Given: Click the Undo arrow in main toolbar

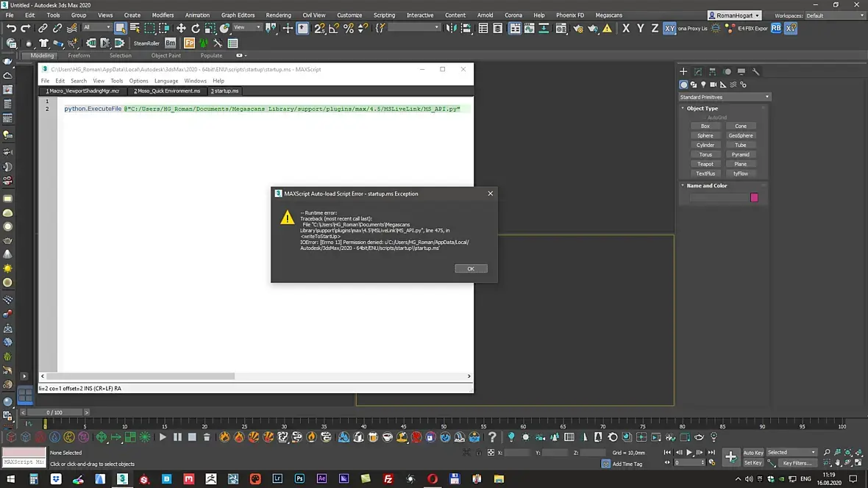Looking at the screenshot, I should [11, 28].
